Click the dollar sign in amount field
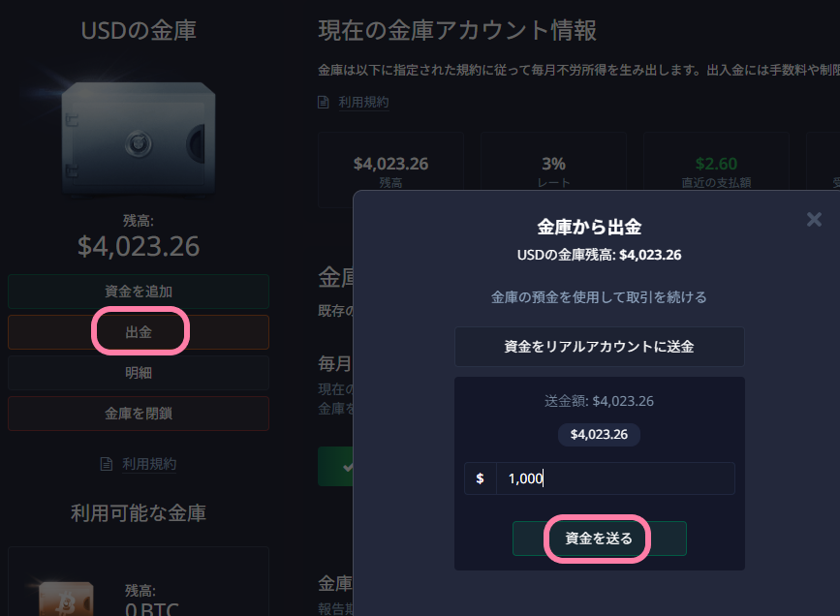The width and height of the screenshot is (840, 616). [x=480, y=478]
